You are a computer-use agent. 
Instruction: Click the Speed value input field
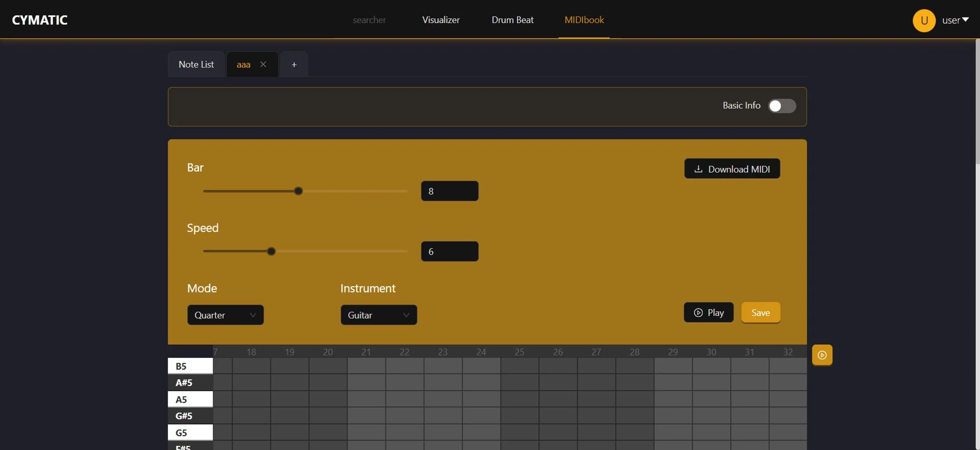click(x=450, y=251)
